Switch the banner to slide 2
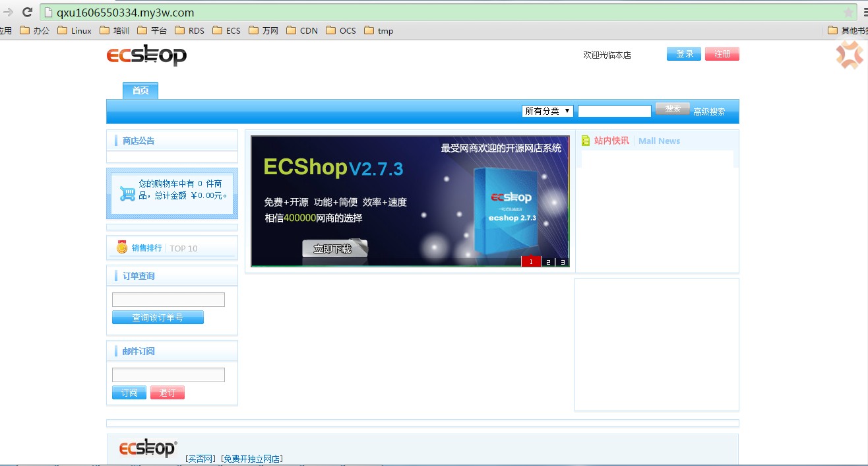This screenshot has width=868, height=466. (547, 262)
